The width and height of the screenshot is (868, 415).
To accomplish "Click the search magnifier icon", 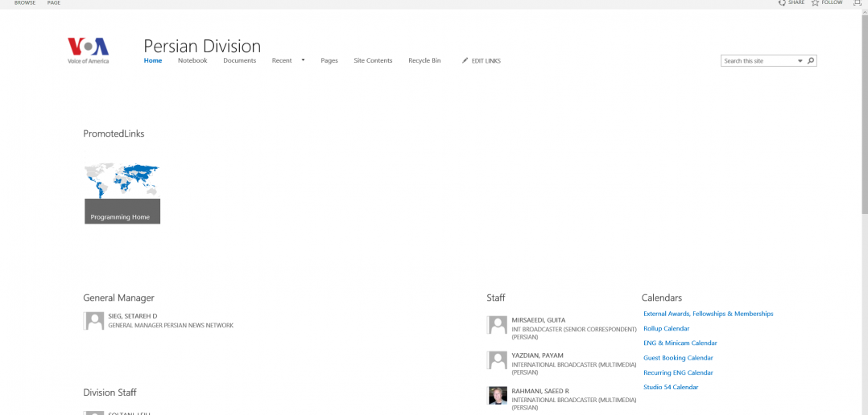I will click(811, 61).
